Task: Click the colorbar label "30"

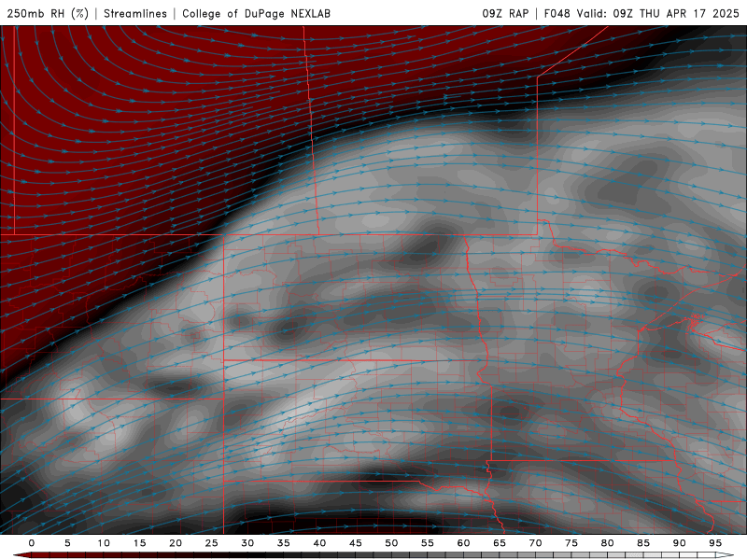Action: 247,543
